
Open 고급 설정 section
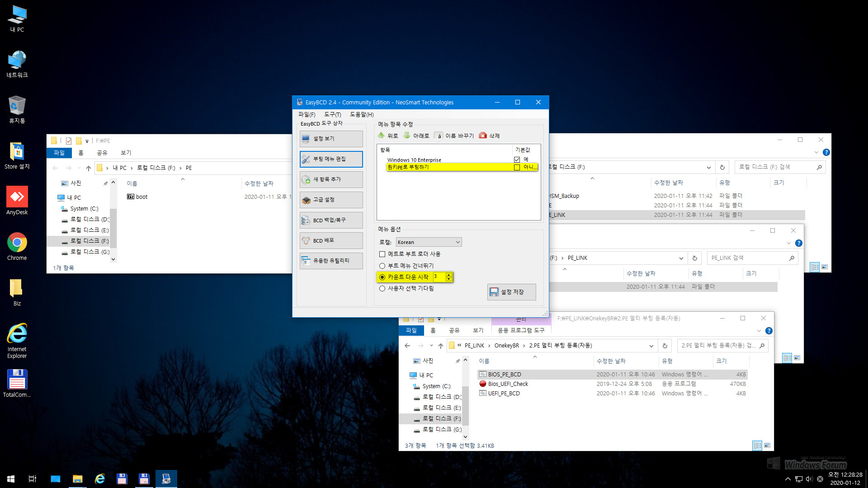(331, 200)
